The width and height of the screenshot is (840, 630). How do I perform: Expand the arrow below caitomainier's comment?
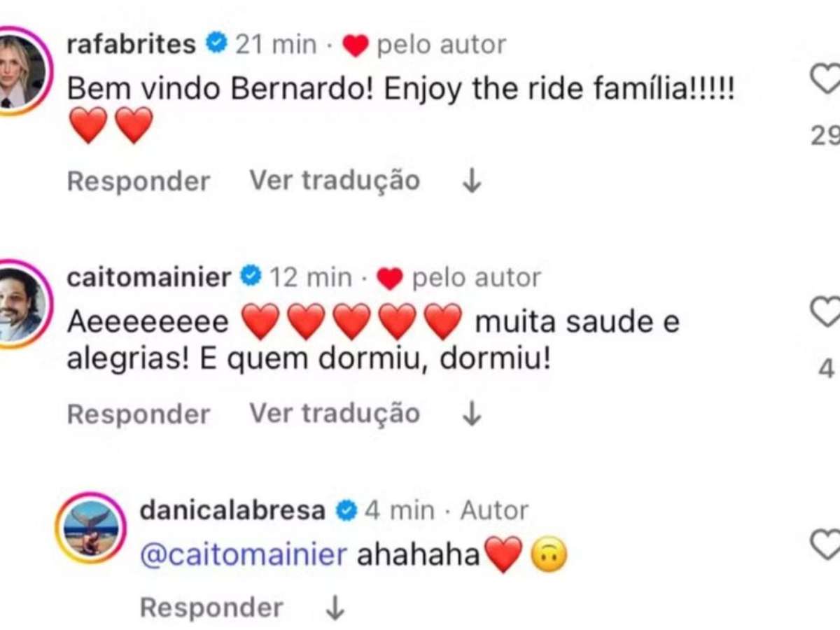click(x=472, y=414)
